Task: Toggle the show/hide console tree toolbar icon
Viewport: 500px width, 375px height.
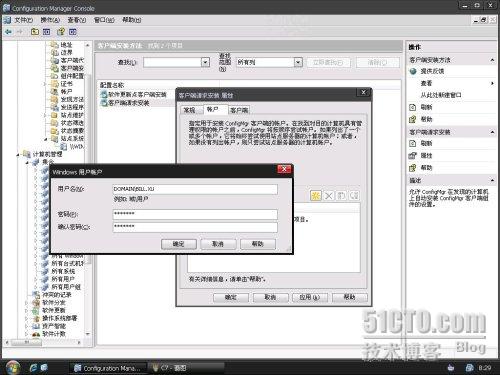Action: 47,32
